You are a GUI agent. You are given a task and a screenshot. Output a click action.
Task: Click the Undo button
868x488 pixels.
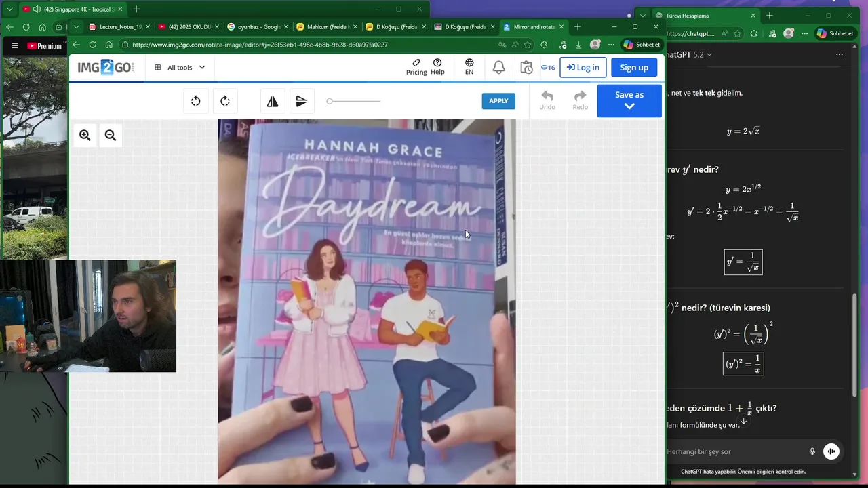point(547,100)
